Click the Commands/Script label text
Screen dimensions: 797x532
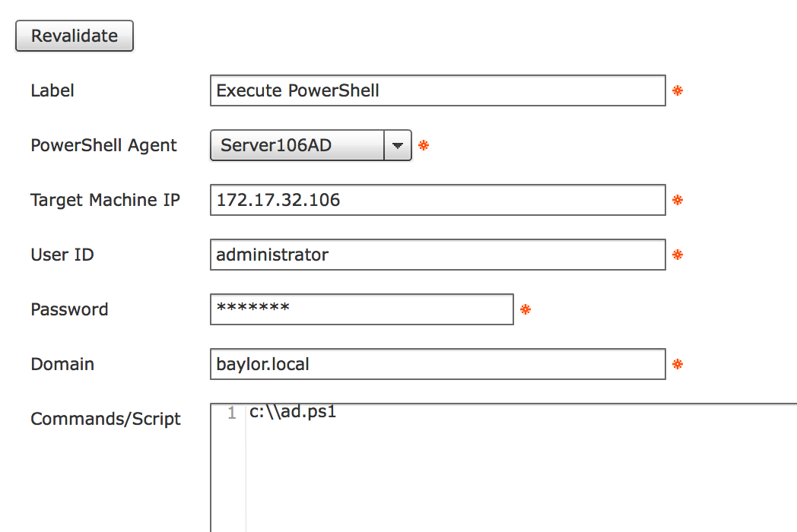pyautogui.click(x=106, y=419)
